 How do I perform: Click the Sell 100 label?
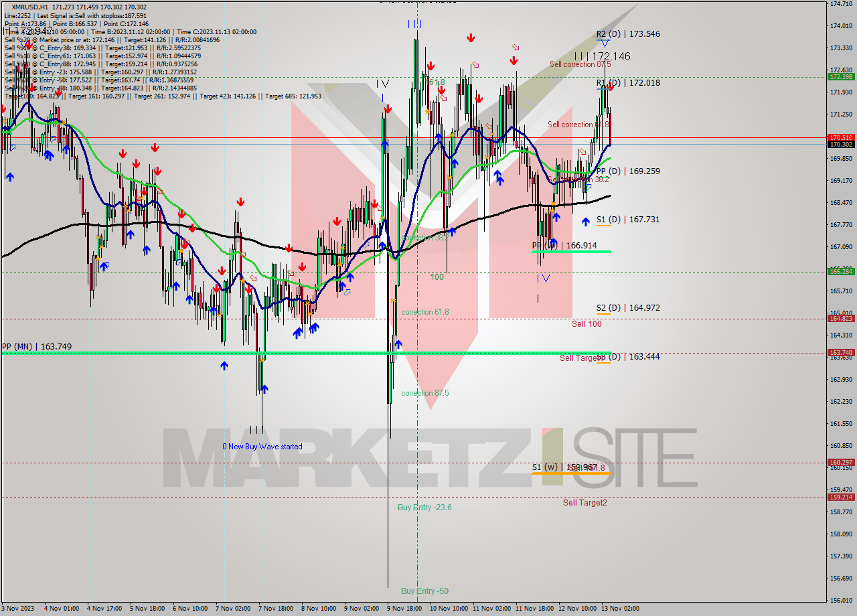(587, 324)
